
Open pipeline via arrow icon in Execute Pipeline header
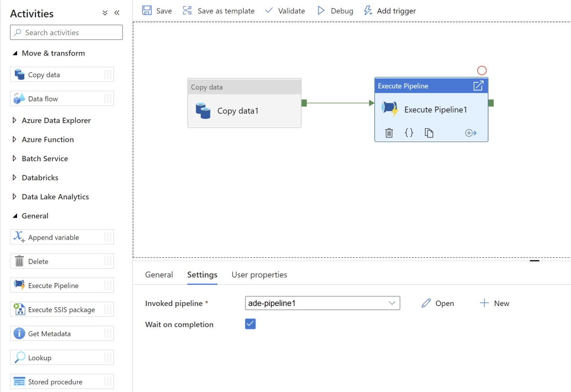479,86
